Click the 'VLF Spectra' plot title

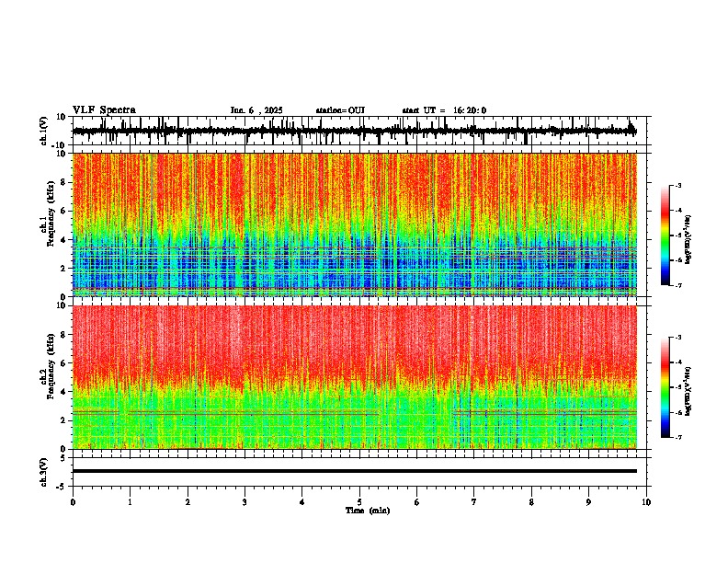[105, 110]
